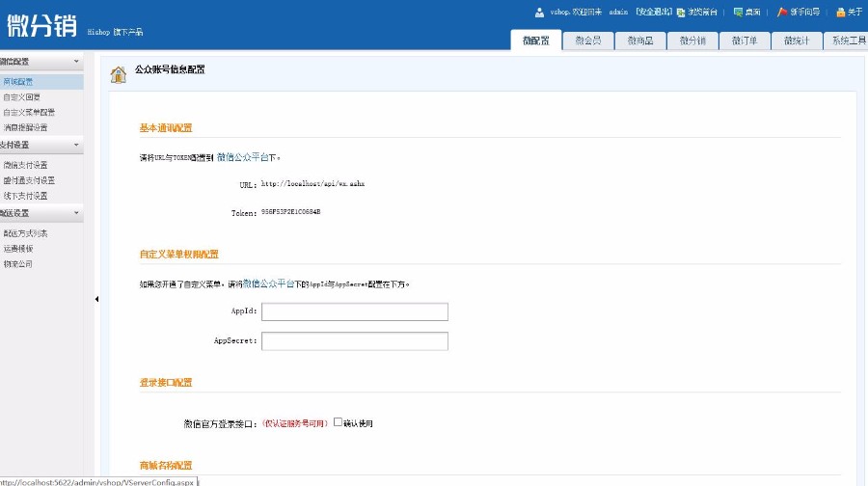Click the Token value text
The width and height of the screenshot is (868, 486).
290,212
